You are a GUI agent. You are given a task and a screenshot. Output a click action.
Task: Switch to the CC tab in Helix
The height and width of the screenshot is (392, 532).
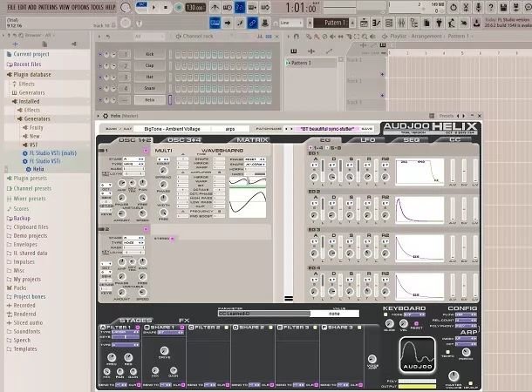pos(454,140)
